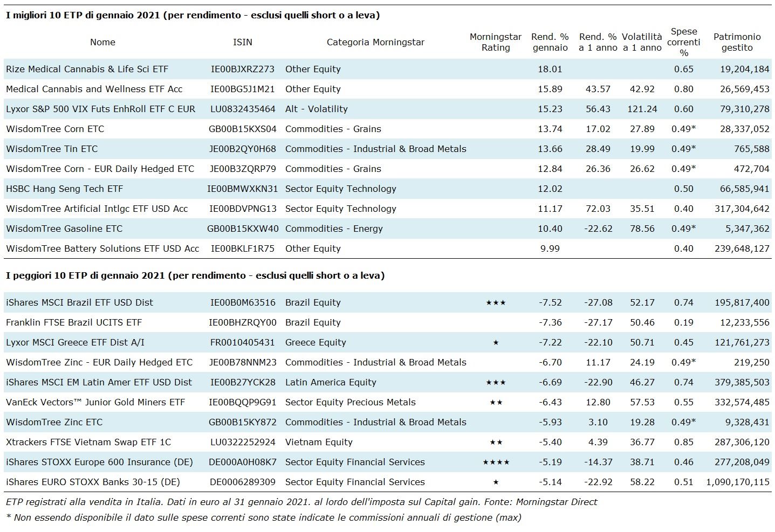
Task: Click the Categoria Morningstar column header
Action: [x=375, y=42]
